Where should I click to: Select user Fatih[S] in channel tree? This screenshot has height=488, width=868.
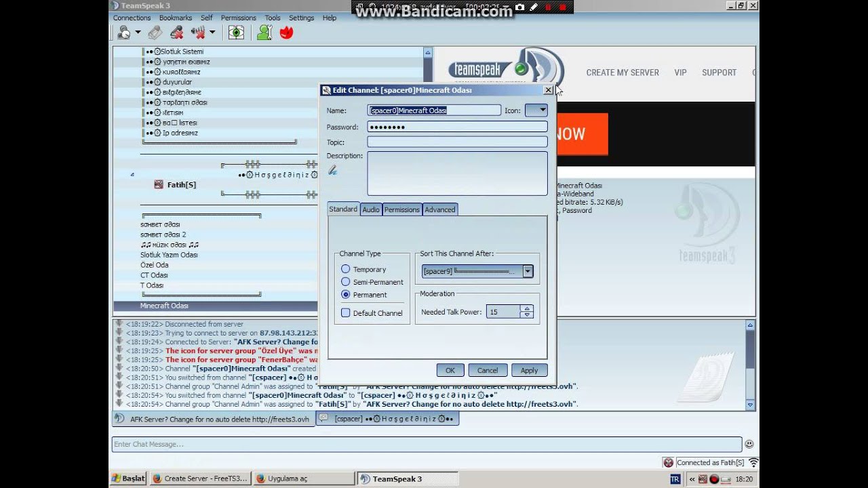point(181,184)
